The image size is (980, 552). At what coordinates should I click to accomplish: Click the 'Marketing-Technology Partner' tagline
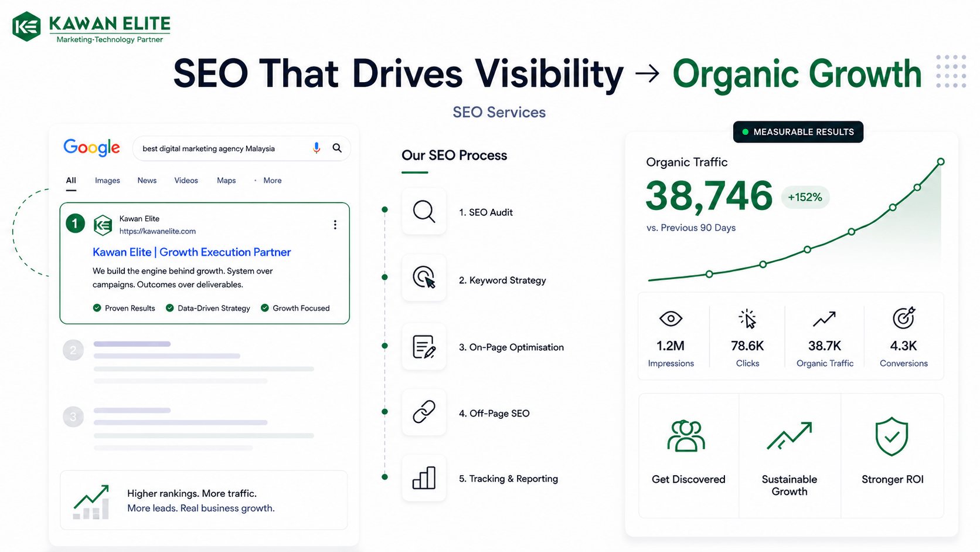pyautogui.click(x=110, y=39)
